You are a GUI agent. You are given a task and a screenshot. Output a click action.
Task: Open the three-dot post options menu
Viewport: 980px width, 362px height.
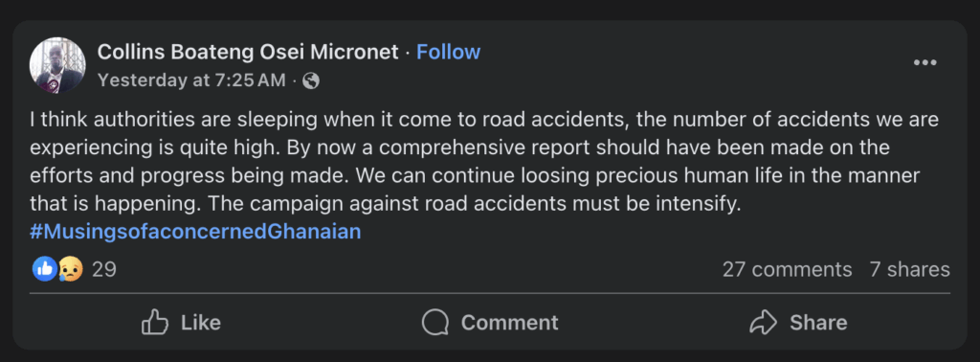[924, 62]
